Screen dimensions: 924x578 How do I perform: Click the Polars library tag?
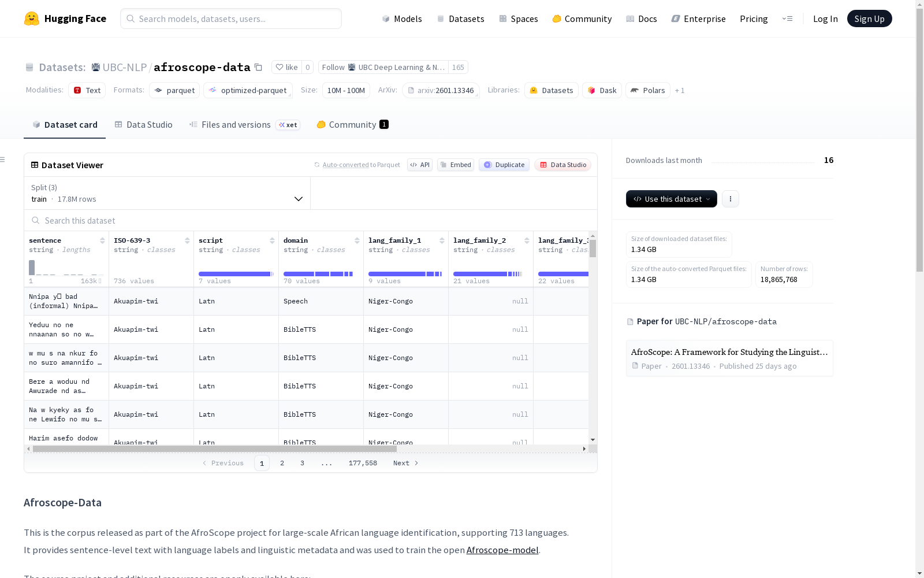648,90
